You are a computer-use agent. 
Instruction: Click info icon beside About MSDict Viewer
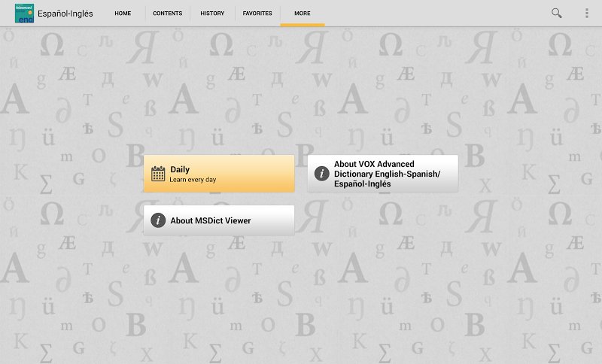[x=158, y=220]
